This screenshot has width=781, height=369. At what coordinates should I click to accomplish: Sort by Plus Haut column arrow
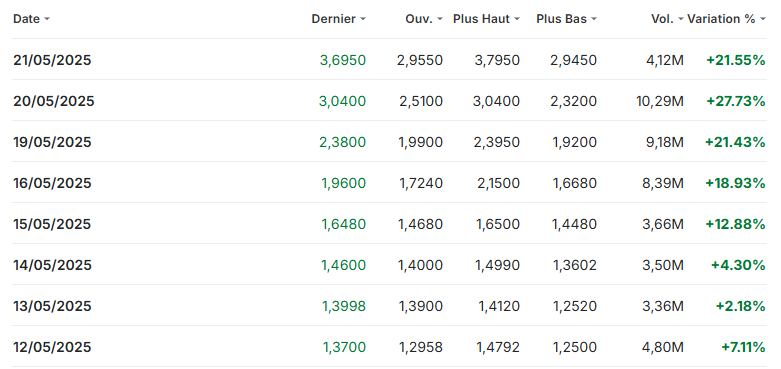pos(517,19)
